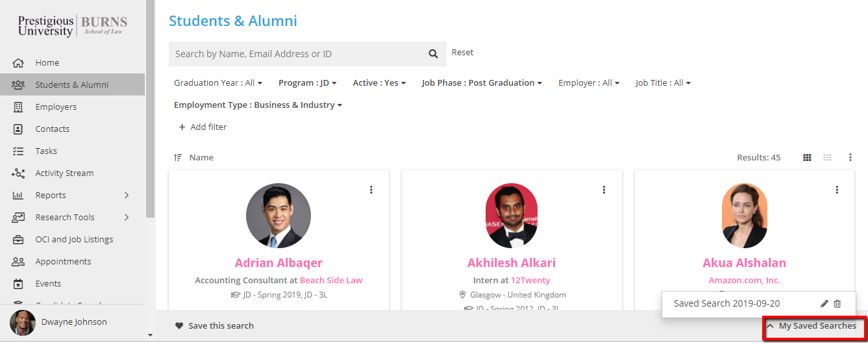Click the search magnifier icon
Screen dimensions: 868x343
pos(433,54)
